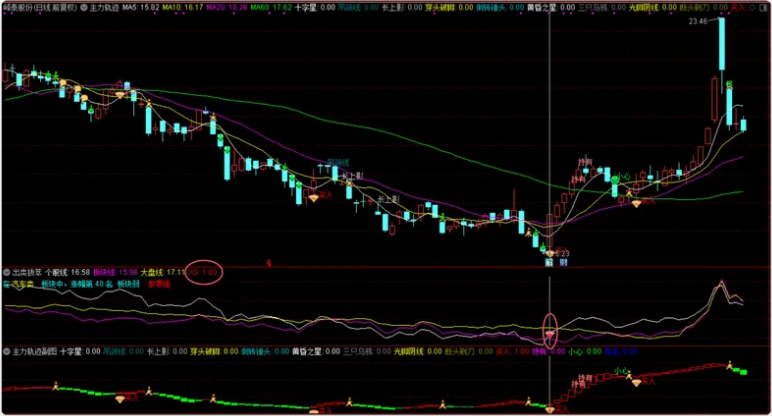Click the 吊颈线 marker on main chart

point(335,161)
